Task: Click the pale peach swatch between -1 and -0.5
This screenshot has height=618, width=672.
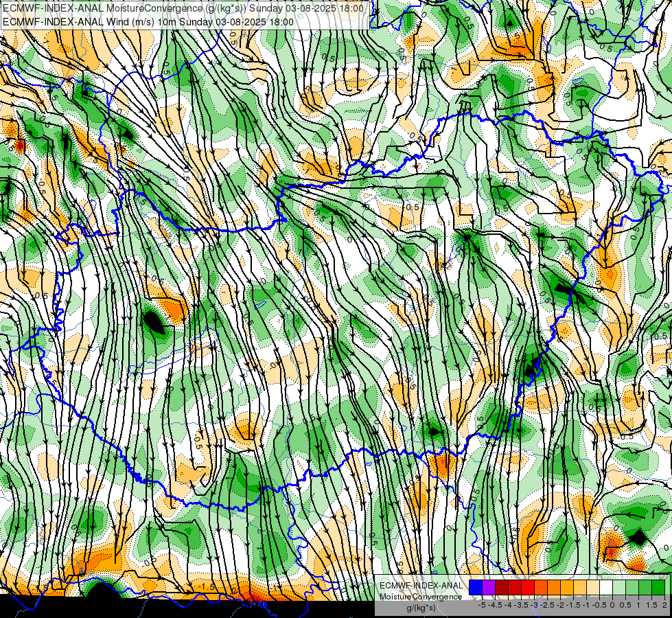Action: tap(593, 588)
